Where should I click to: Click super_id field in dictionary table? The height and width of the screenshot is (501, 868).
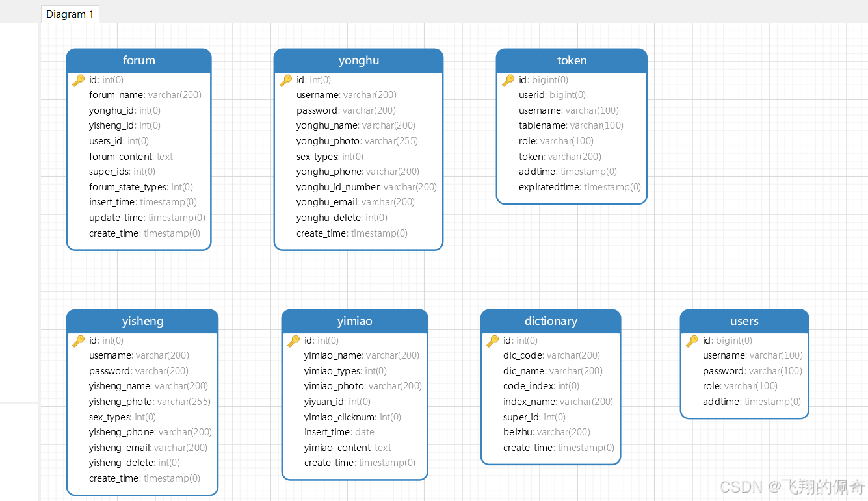tap(534, 417)
